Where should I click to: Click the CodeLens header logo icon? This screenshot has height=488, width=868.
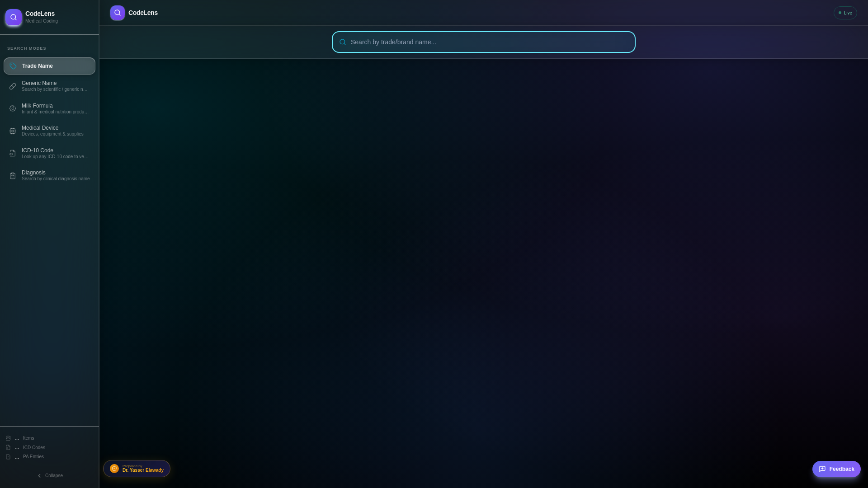(x=117, y=13)
